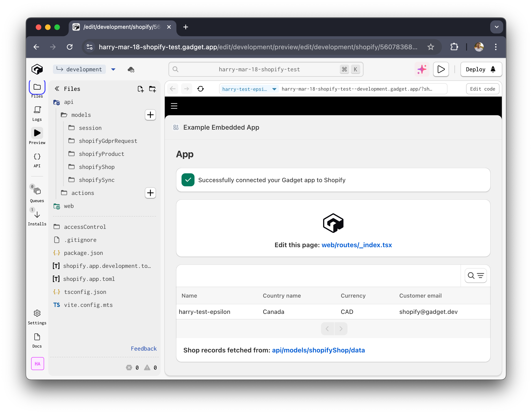Click the Edit code button
This screenshot has width=532, height=414.
tap(482, 89)
